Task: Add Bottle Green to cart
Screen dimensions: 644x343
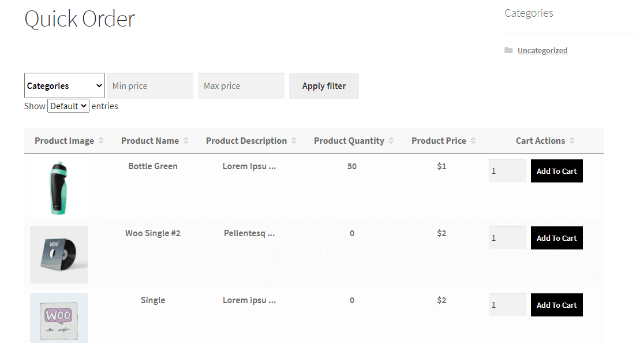Action: pyautogui.click(x=556, y=170)
